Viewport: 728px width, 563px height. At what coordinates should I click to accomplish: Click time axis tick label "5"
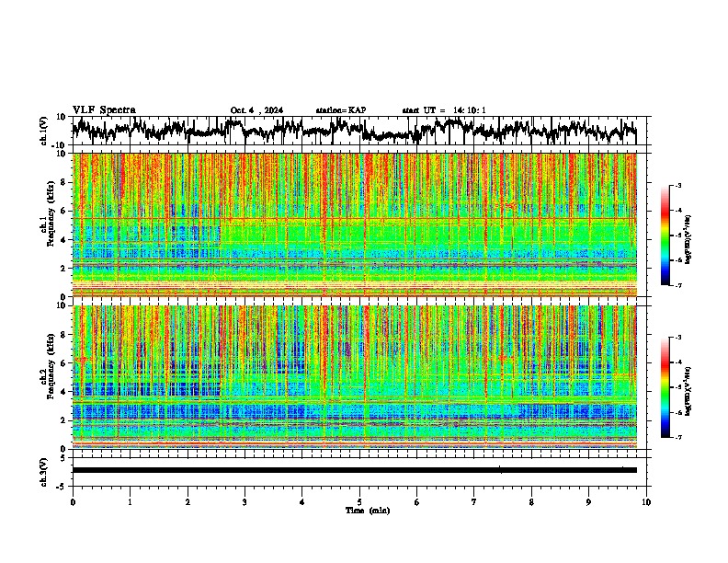359,502
